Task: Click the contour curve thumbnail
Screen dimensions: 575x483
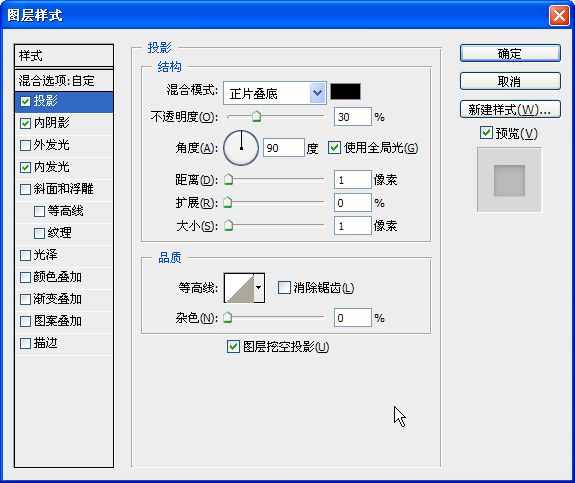Action: tap(239, 288)
